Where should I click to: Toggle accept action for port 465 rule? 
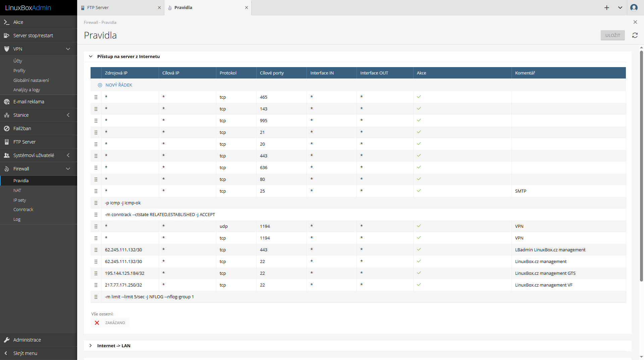[419, 97]
